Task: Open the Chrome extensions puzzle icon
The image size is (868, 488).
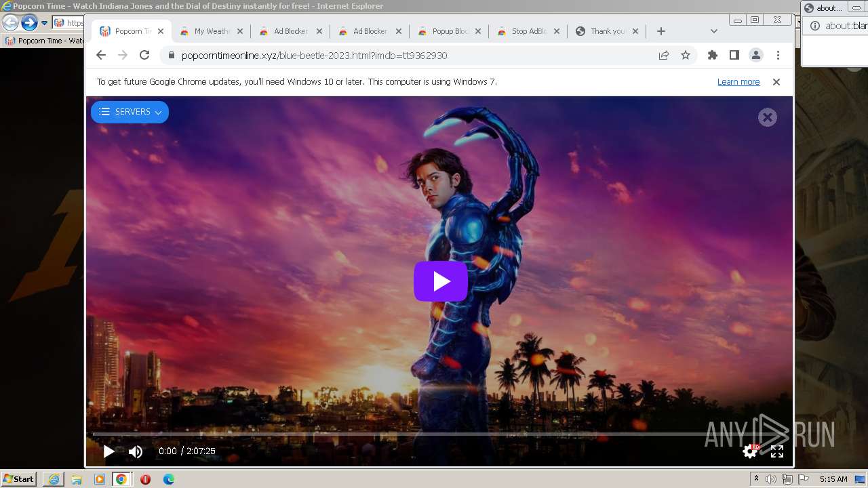Action: coord(713,56)
